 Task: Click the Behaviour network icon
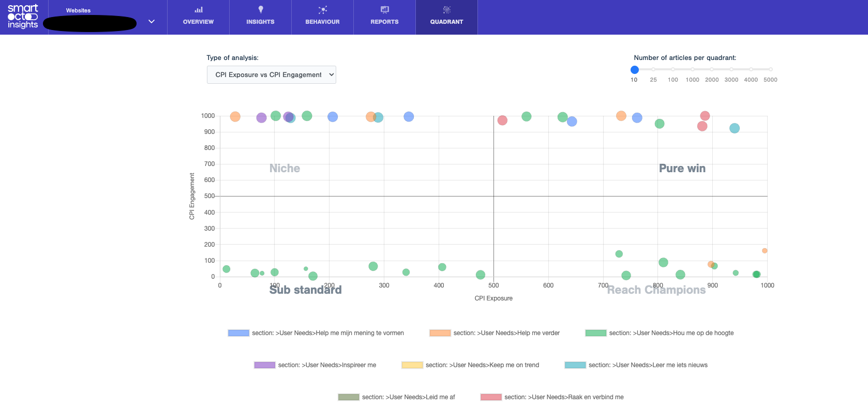coord(322,10)
